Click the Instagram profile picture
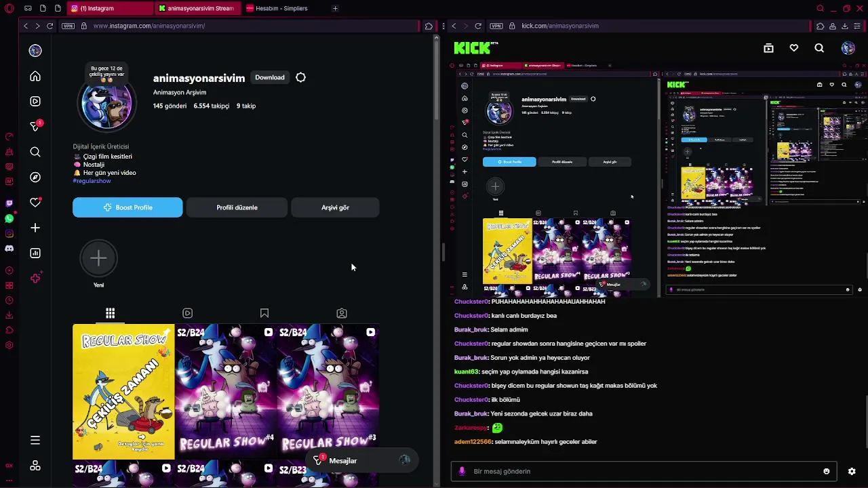Screen dimensions: 868x488 (106, 105)
